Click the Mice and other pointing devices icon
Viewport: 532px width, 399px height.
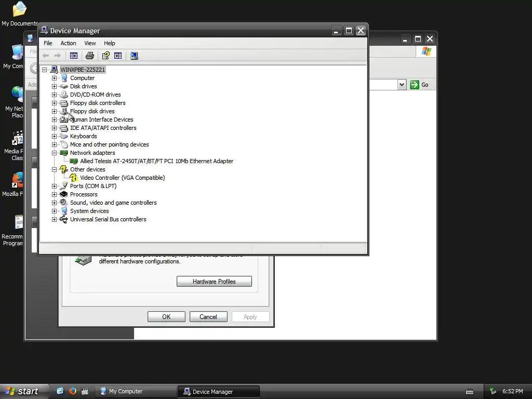[x=64, y=144]
